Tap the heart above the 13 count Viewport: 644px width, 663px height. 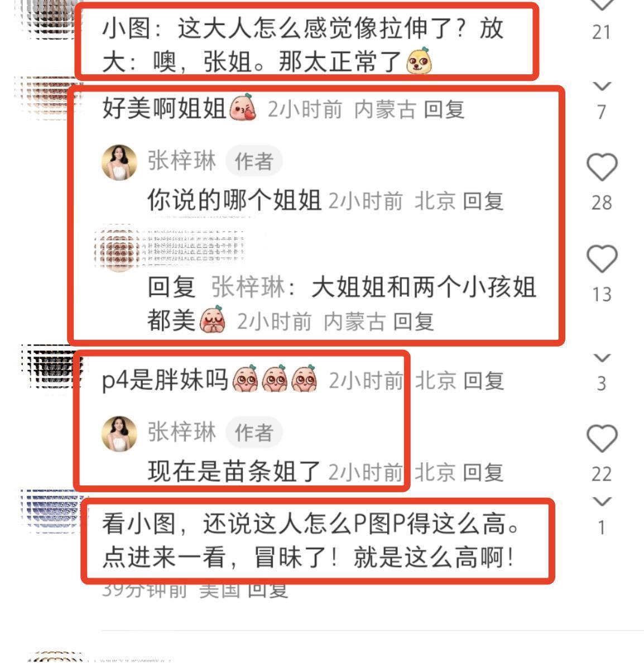tap(602, 259)
